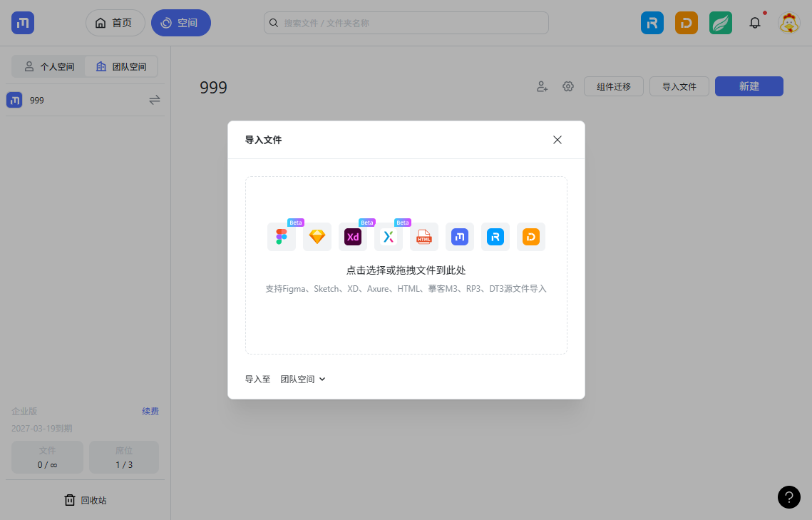This screenshot has height=520, width=812.
Task: Close the 导入文件 dialog
Action: (557, 140)
